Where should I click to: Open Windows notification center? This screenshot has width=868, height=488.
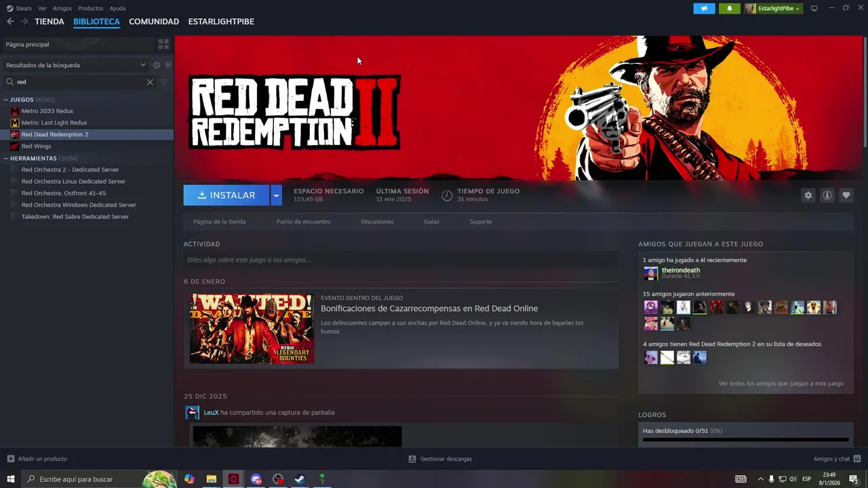point(854,479)
